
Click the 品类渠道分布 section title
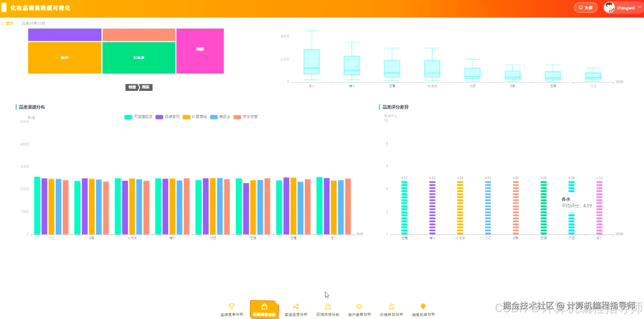pos(32,107)
